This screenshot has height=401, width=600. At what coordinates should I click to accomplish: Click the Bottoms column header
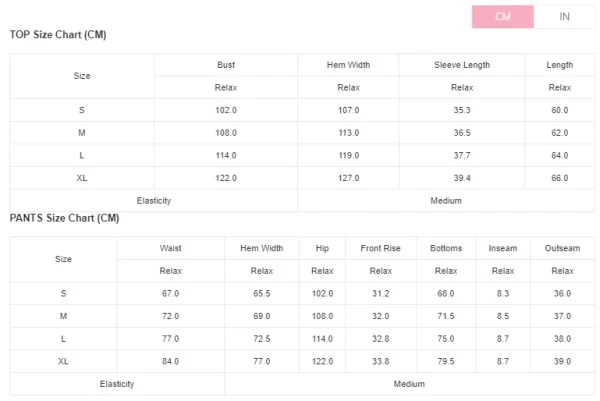pyautogui.click(x=446, y=248)
